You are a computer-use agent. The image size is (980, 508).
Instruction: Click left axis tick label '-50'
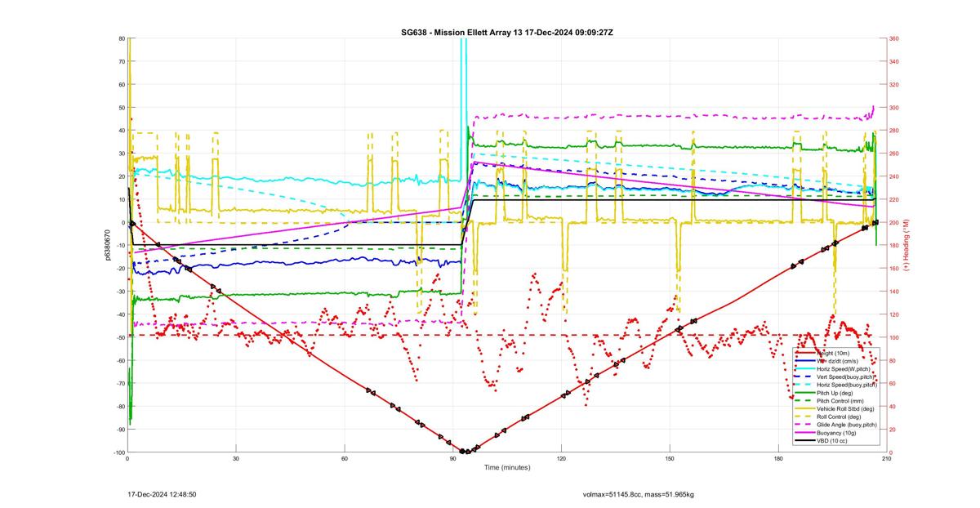pyautogui.click(x=120, y=337)
